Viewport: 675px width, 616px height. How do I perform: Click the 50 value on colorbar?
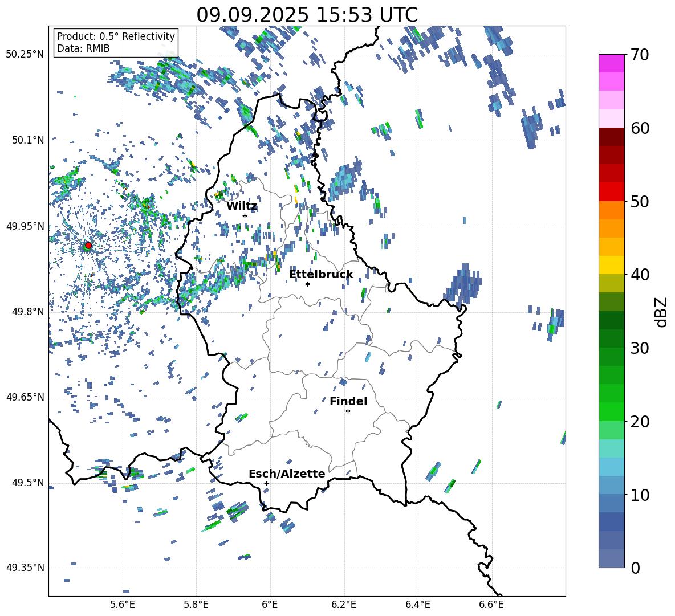tap(640, 201)
